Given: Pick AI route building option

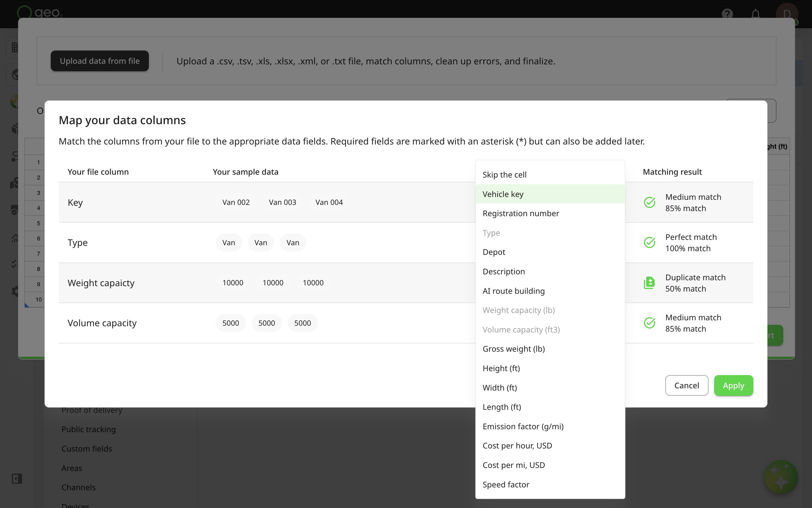Looking at the screenshot, I should pos(550,291).
